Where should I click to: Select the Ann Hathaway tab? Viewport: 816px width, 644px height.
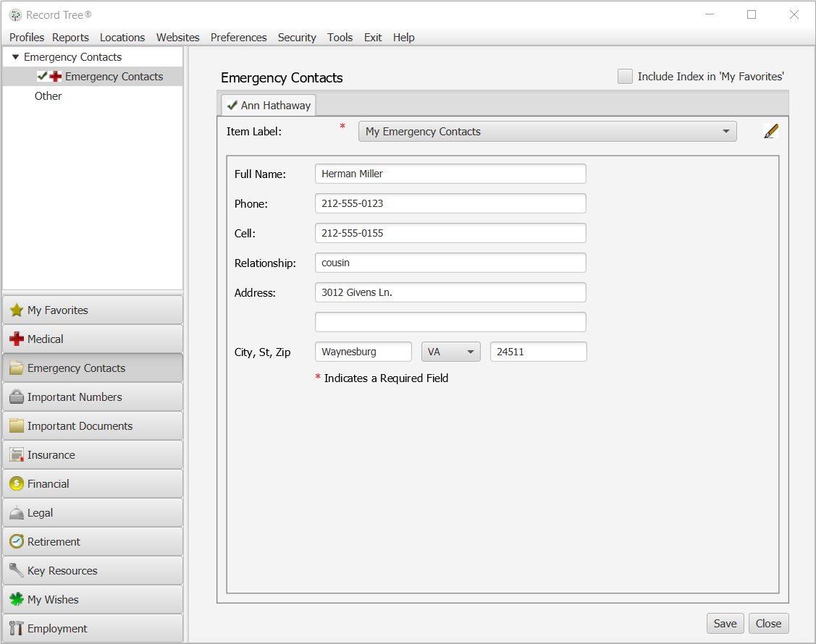275,104
